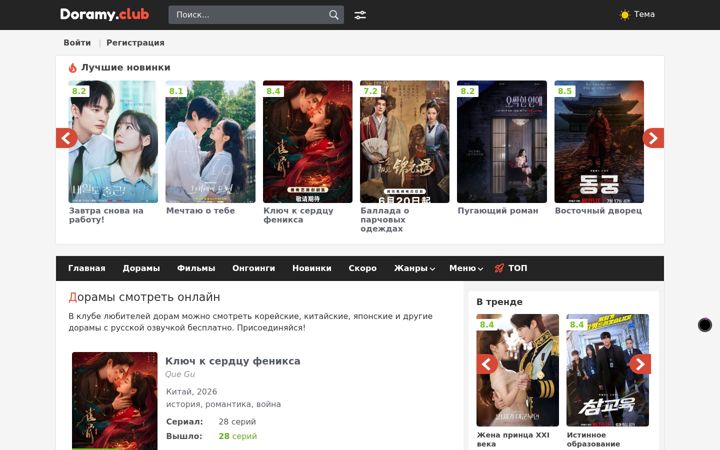The image size is (720, 450).
Task: Slide the В тренде carousel to previous
Action: 487,364
